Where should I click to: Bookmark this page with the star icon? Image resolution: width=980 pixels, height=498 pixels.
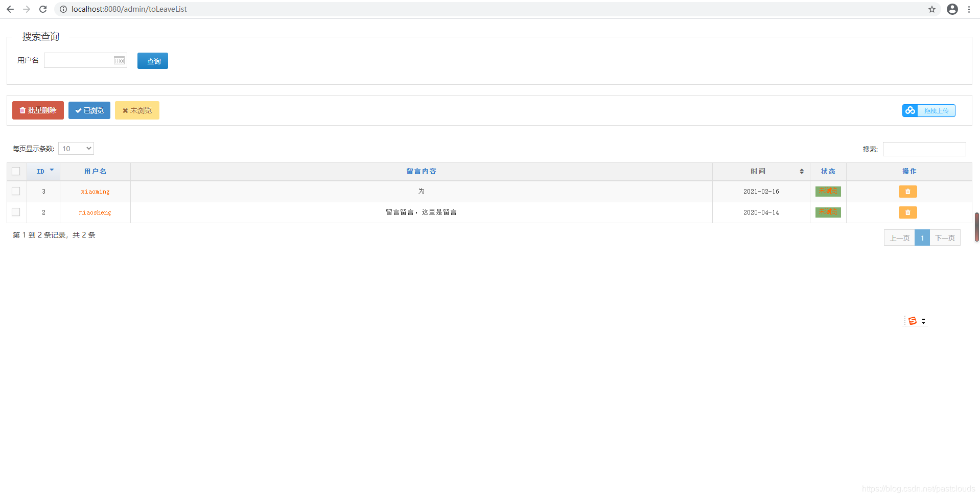(932, 9)
